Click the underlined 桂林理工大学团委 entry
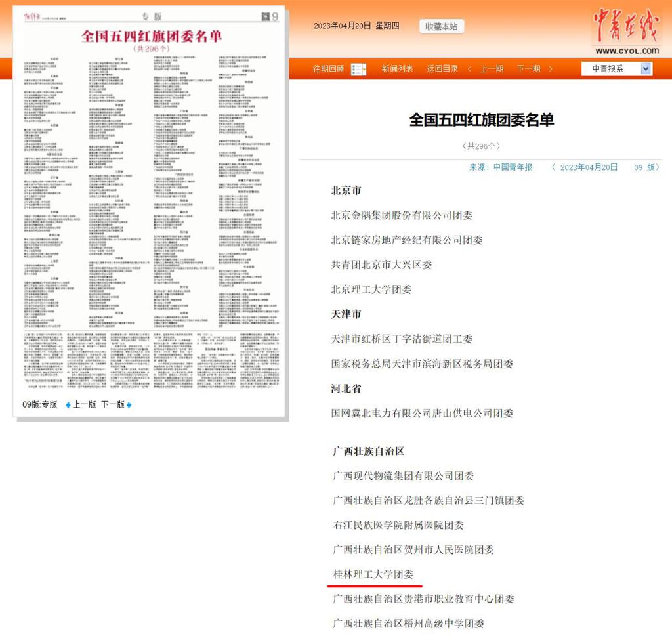 [373, 574]
